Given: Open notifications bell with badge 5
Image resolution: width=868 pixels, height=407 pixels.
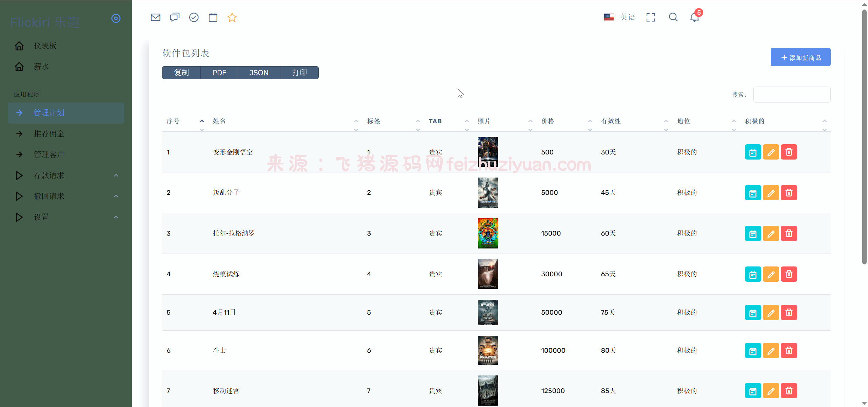Looking at the screenshot, I should pos(694,17).
